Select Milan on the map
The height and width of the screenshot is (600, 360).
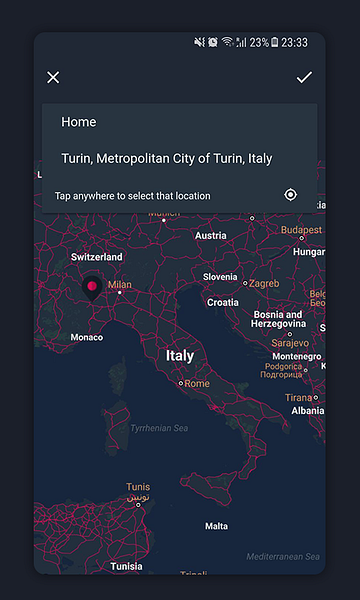point(120,285)
